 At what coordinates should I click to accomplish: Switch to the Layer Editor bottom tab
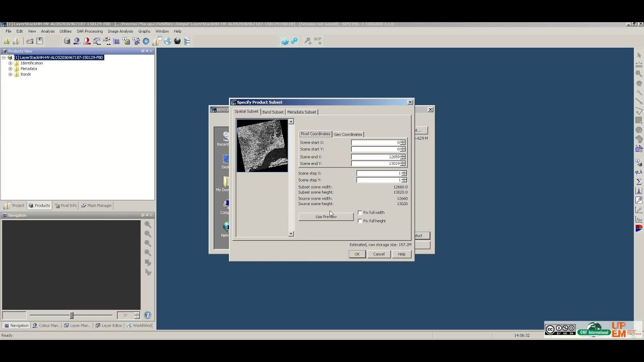[109, 326]
